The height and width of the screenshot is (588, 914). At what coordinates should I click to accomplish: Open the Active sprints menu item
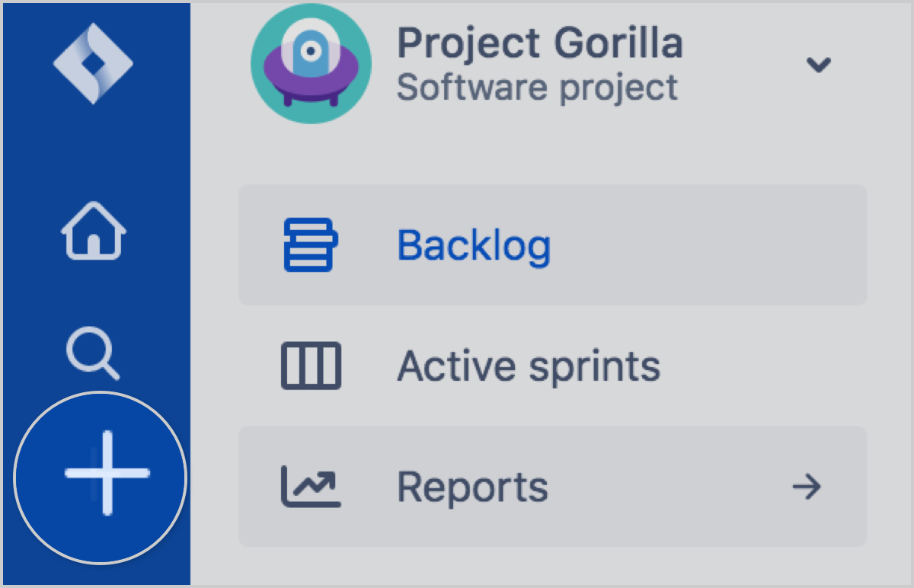coord(529,366)
